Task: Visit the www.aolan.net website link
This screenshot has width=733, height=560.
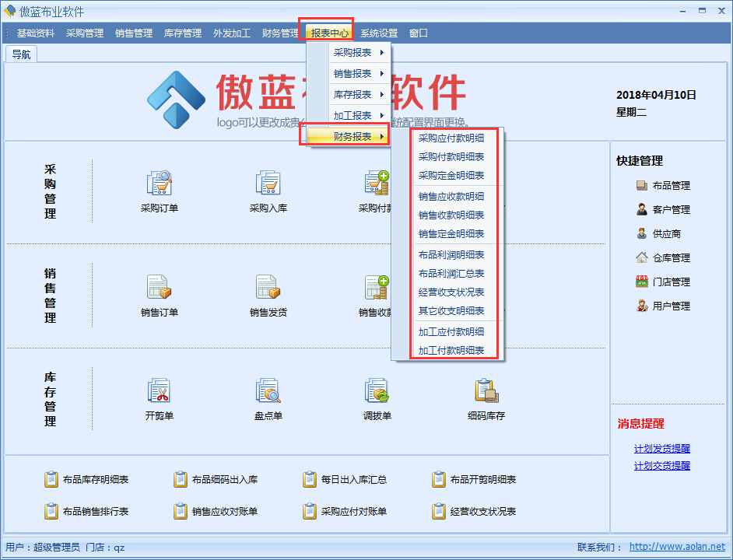Action: (x=677, y=548)
